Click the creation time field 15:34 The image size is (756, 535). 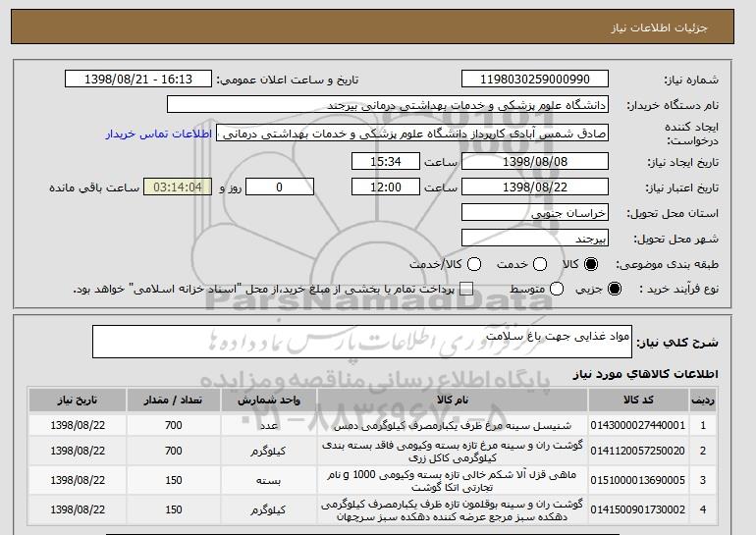pos(386,161)
